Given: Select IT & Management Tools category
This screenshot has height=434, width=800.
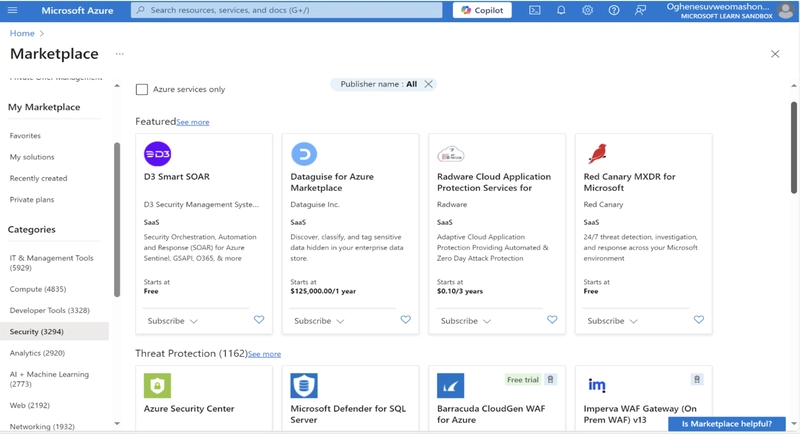Looking at the screenshot, I should point(52,263).
